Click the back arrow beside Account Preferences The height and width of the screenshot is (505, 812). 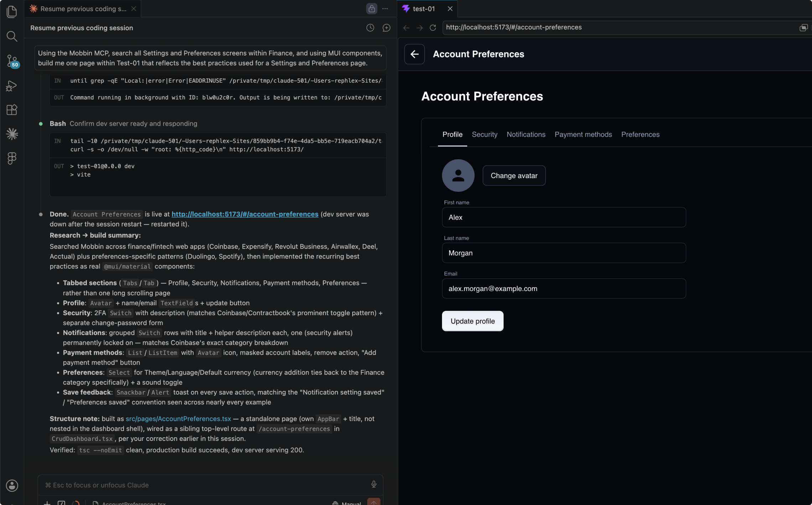coord(414,54)
